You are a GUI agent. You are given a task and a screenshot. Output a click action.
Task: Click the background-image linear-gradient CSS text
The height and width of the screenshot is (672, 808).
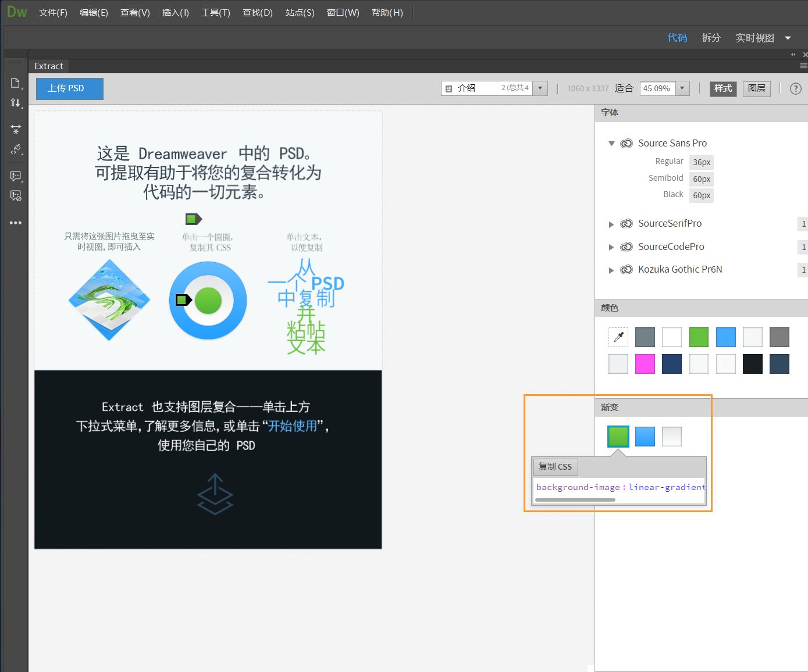(620, 487)
